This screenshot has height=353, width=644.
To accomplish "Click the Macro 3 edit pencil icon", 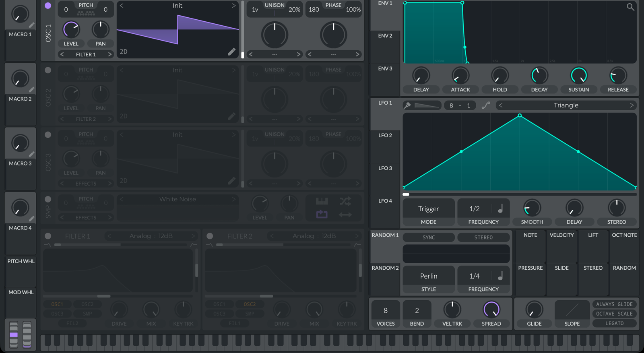I will click(31, 154).
